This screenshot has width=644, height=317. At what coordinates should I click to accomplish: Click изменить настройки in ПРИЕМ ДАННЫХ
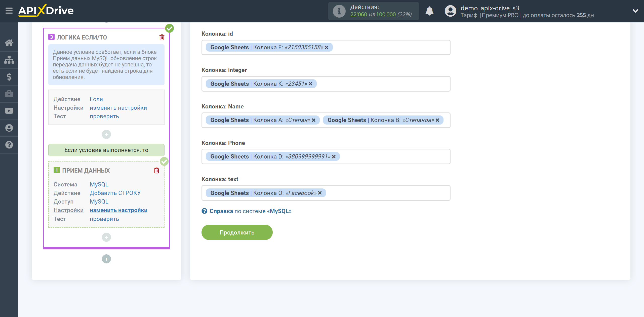coord(118,210)
